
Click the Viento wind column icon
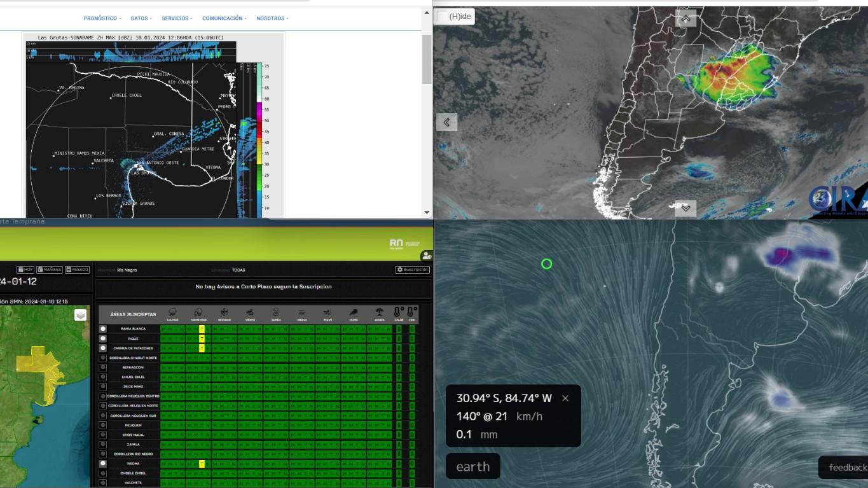point(250,312)
